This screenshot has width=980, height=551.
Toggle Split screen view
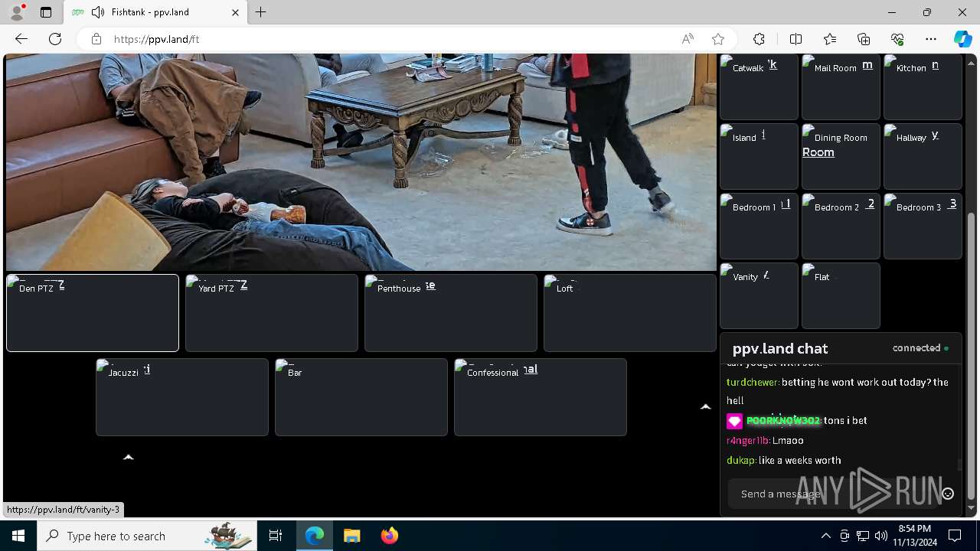795,39
